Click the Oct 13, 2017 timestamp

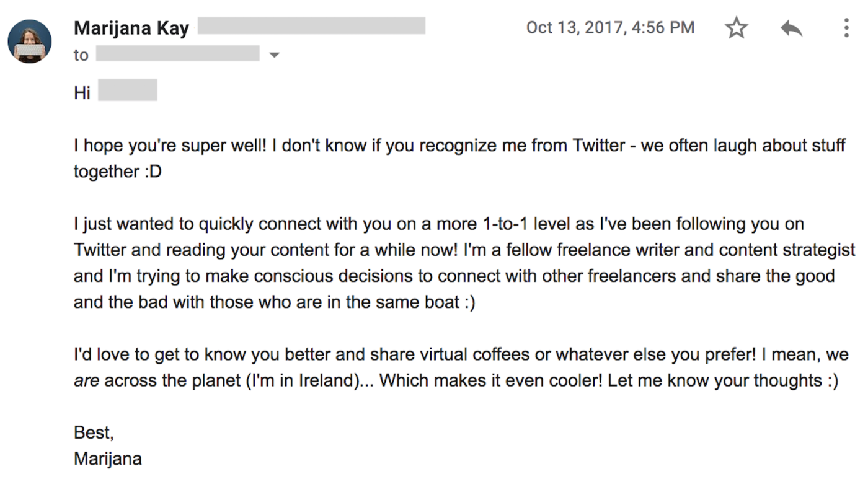[x=610, y=27]
